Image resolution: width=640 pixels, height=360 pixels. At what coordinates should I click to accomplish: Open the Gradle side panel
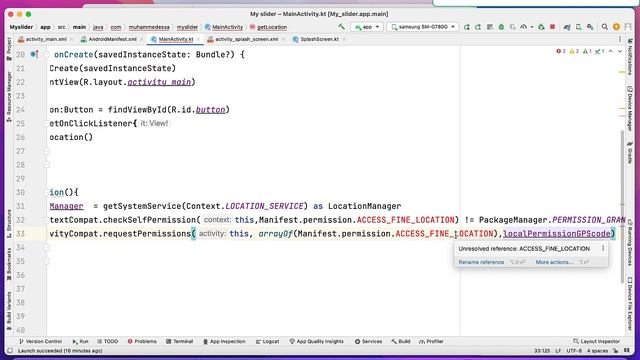pos(630,153)
